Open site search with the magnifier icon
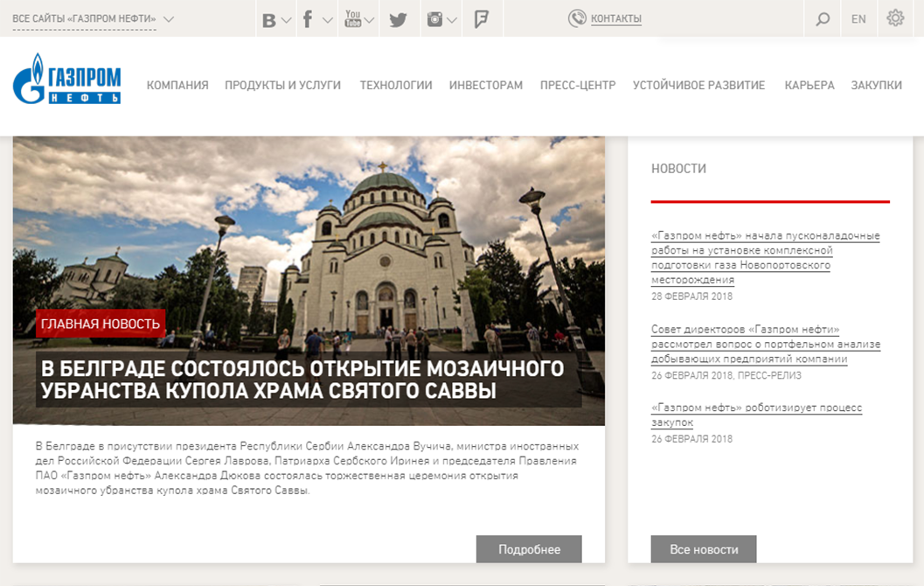The width and height of the screenshot is (924, 586). click(x=822, y=17)
